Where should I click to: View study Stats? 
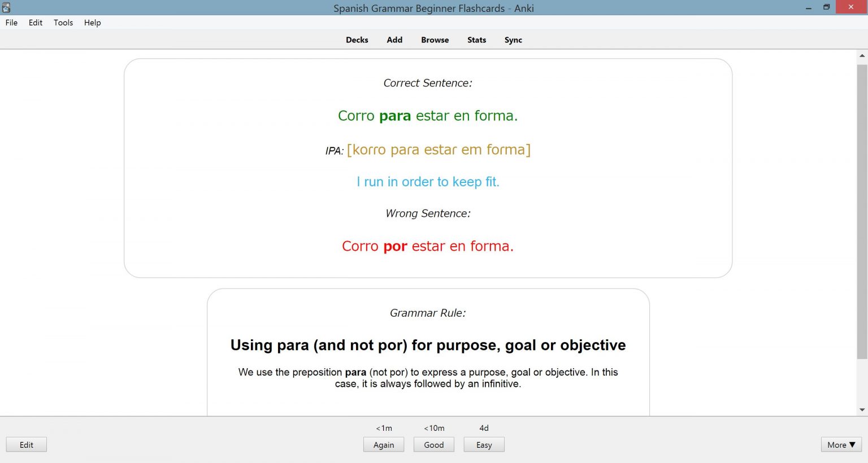click(x=476, y=40)
